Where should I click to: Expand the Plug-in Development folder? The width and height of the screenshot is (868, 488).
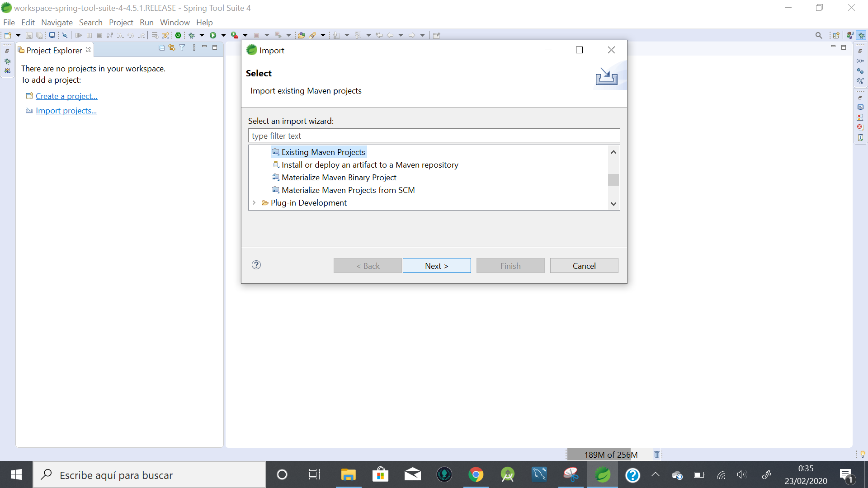click(254, 203)
